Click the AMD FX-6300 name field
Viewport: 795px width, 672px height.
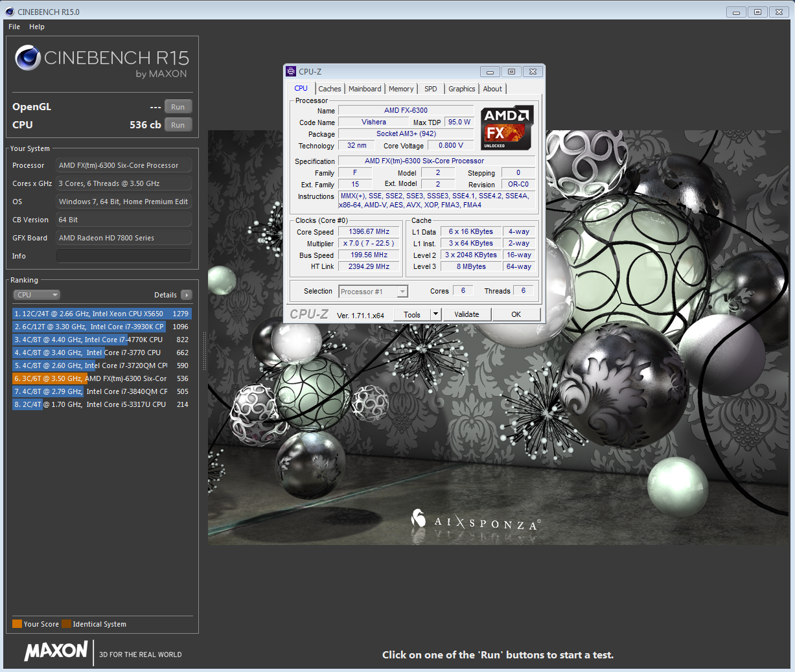406,110
